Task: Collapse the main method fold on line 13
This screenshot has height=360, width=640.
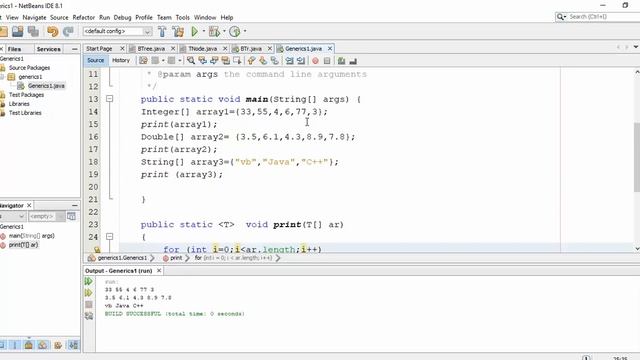Action: click(109, 99)
